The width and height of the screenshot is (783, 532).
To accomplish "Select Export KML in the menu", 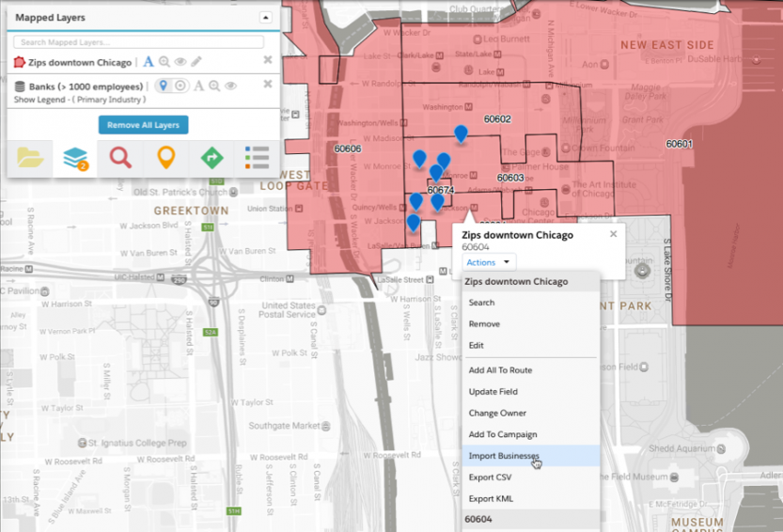I will pos(531,498).
